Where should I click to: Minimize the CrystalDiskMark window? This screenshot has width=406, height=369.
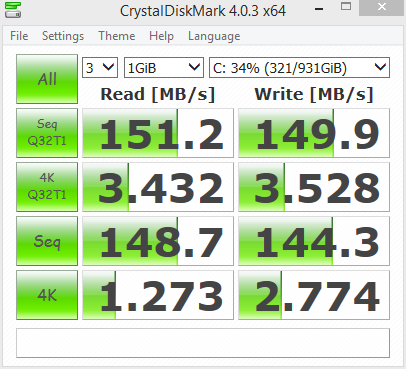[x=319, y=8]
